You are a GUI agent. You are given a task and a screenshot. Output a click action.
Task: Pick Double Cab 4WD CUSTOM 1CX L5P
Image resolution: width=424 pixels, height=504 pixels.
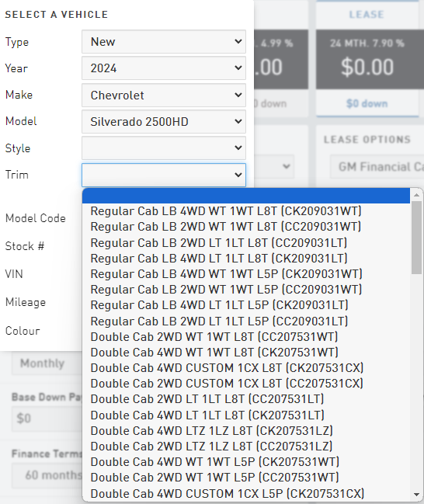(246, 493)
